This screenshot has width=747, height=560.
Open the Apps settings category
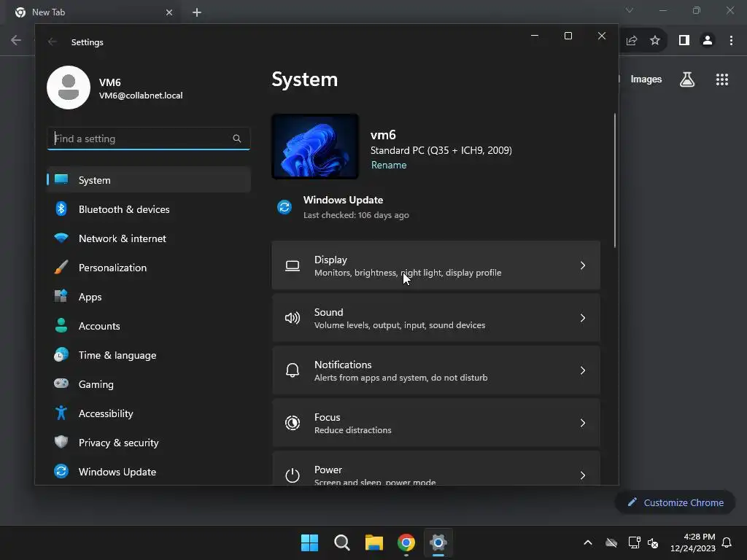click(149, 297)
